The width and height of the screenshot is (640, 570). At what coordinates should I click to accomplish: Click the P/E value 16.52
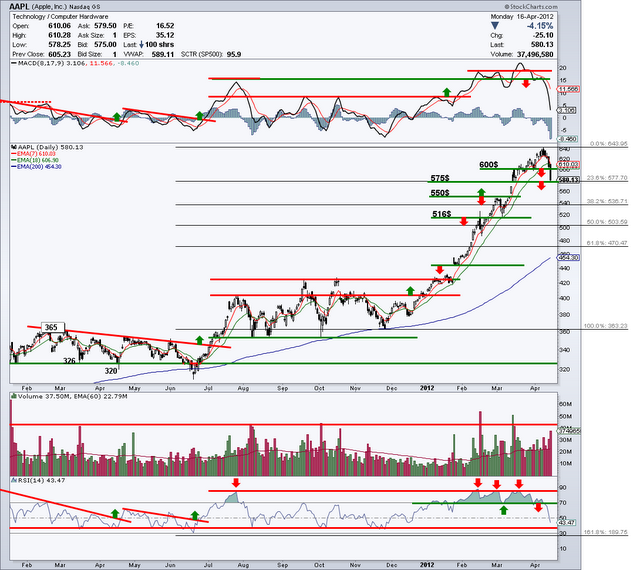pos(165,26)
